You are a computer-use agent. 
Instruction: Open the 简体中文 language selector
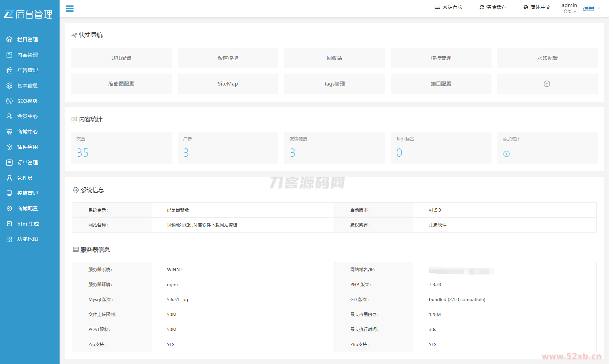pyautogui.click(x=537, y=7)
